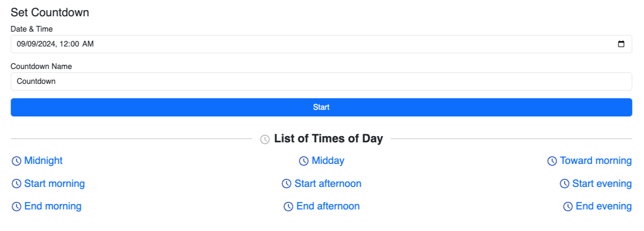Image resolution: width=644 pixels, height=231 pixels.
Task: Click the clock icon beside End evening
Action: pos(568,207)
